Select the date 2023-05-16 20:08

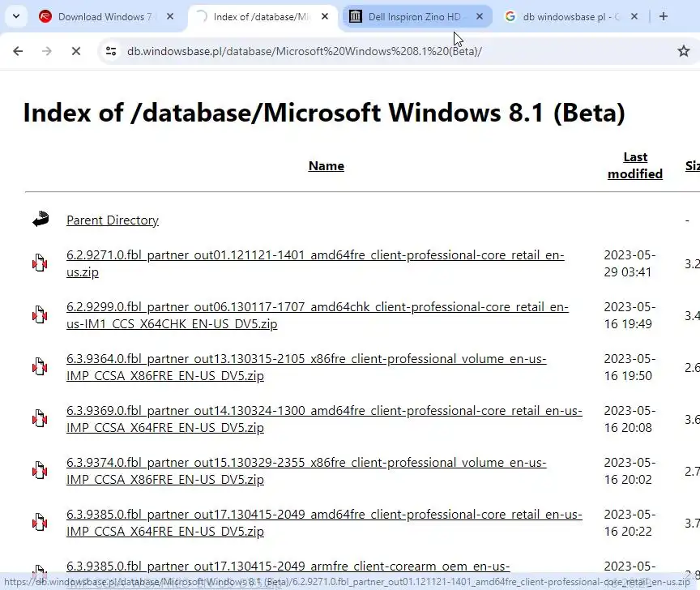click(630, 419)
